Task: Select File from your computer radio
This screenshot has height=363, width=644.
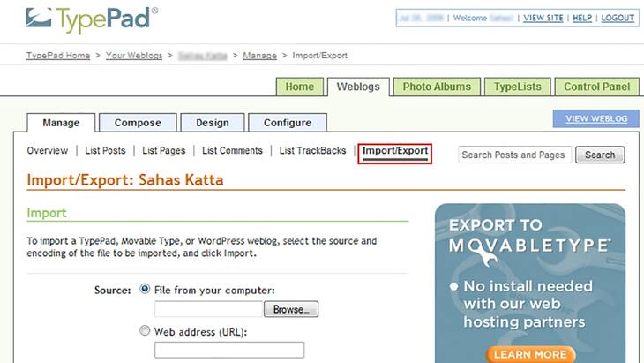Action: [145, 289]
